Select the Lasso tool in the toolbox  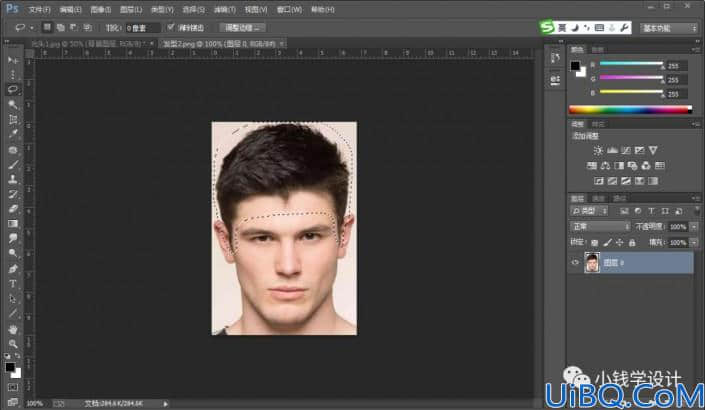pos(13,89)
